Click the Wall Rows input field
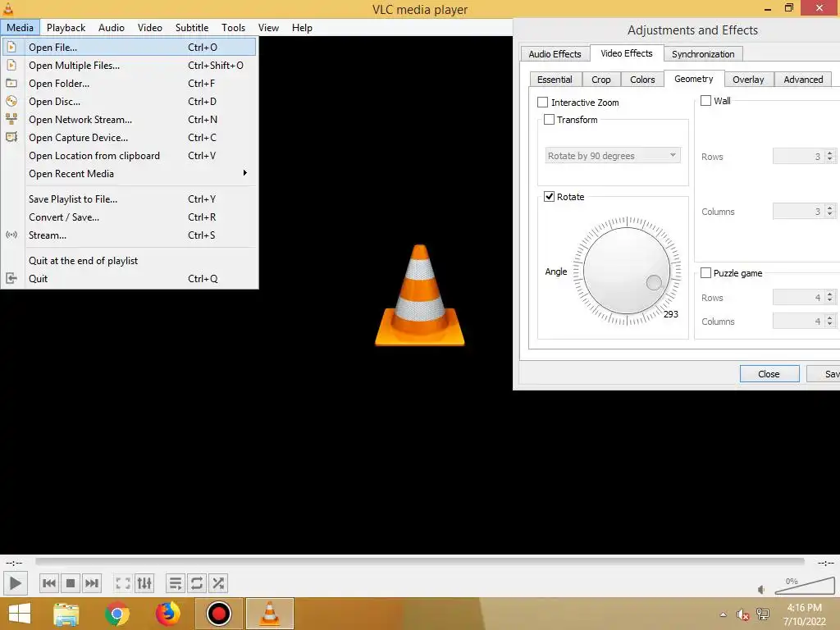This screenshot has width=840, height=630. (x=798, y=157)
